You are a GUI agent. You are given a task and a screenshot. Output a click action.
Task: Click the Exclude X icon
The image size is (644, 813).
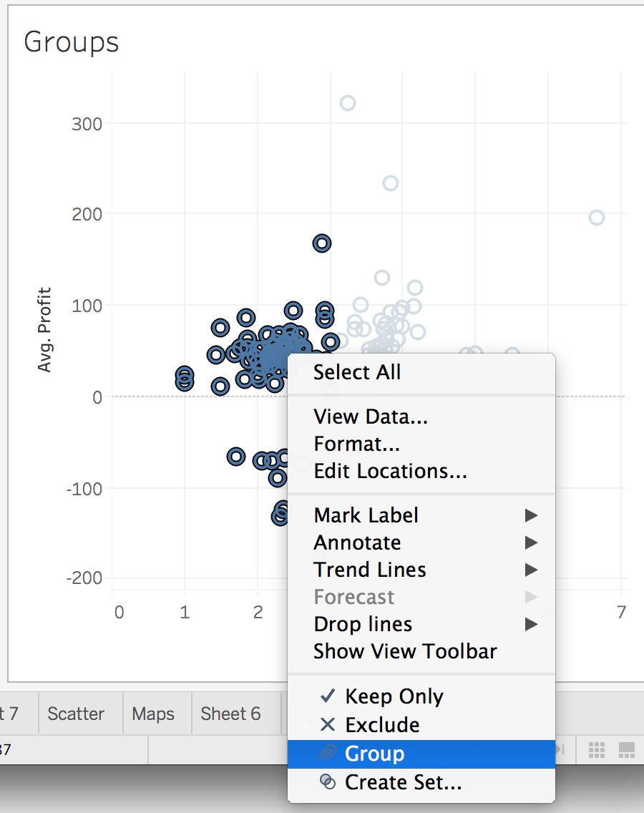tap(328, 725)
